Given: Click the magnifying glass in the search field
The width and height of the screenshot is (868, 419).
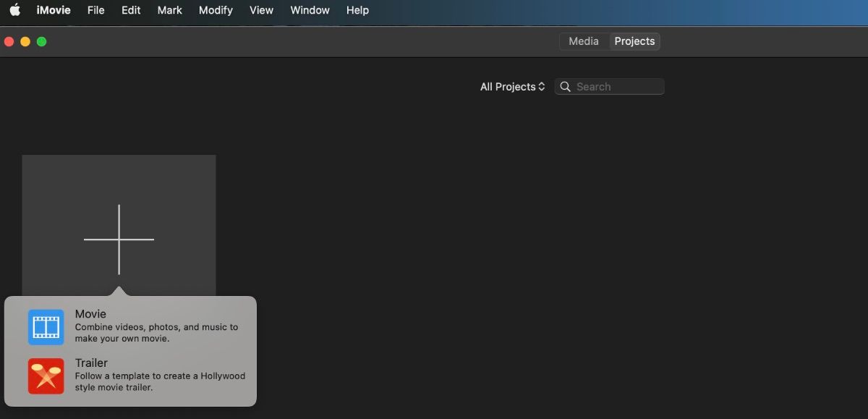Looking at the screenshot, I should pos(565,86).
